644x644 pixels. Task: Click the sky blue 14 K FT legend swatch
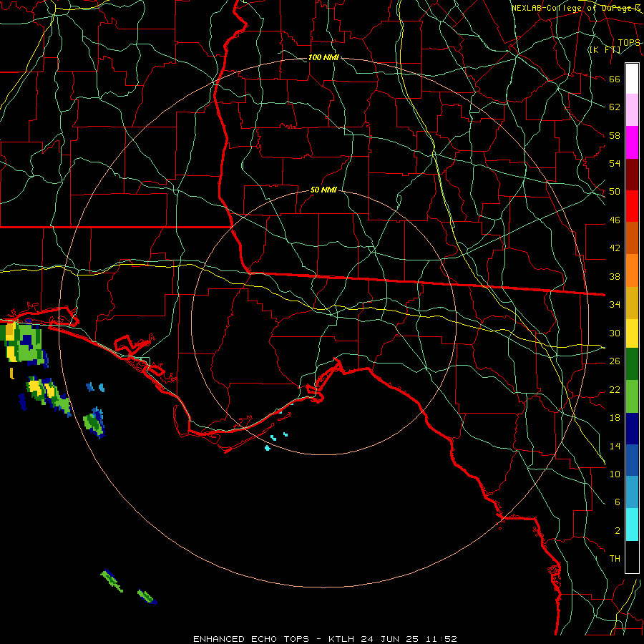[632, 492]
